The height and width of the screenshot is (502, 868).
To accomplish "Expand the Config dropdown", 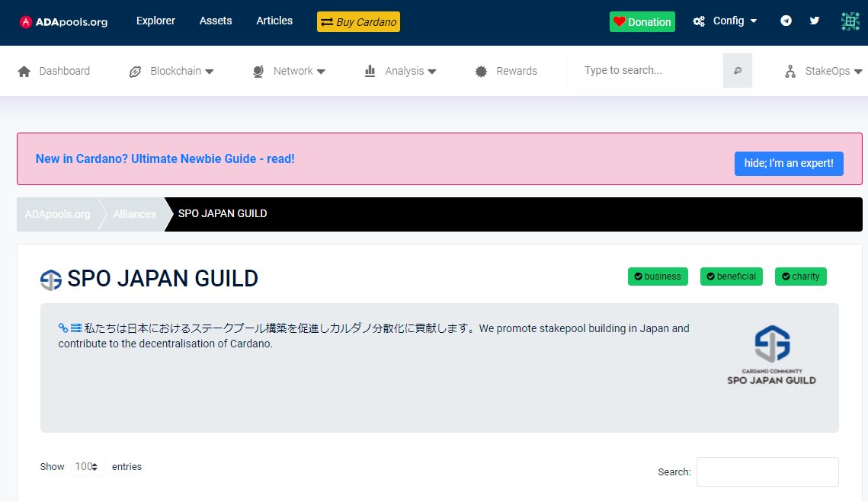I will [x=754, y=21].
